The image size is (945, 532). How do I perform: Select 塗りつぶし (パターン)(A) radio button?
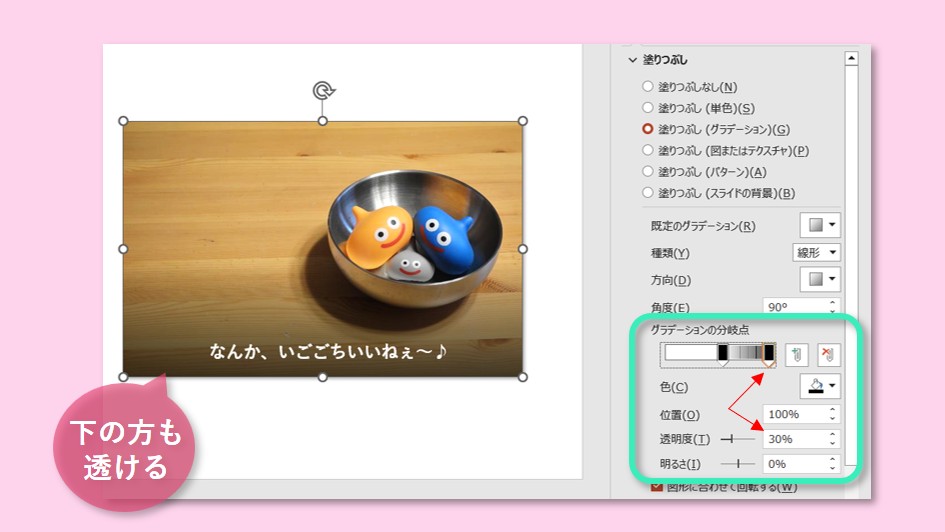pos(647,172)
